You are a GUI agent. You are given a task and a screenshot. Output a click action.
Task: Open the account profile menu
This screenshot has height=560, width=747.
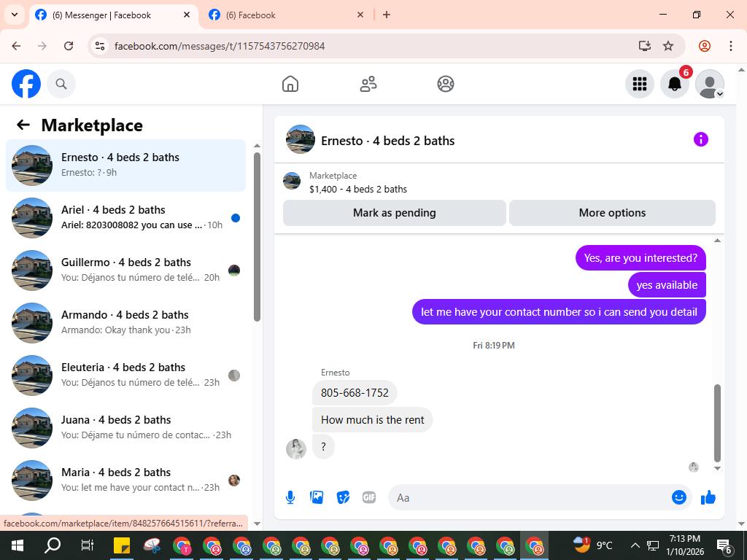[x=710, y=84]
